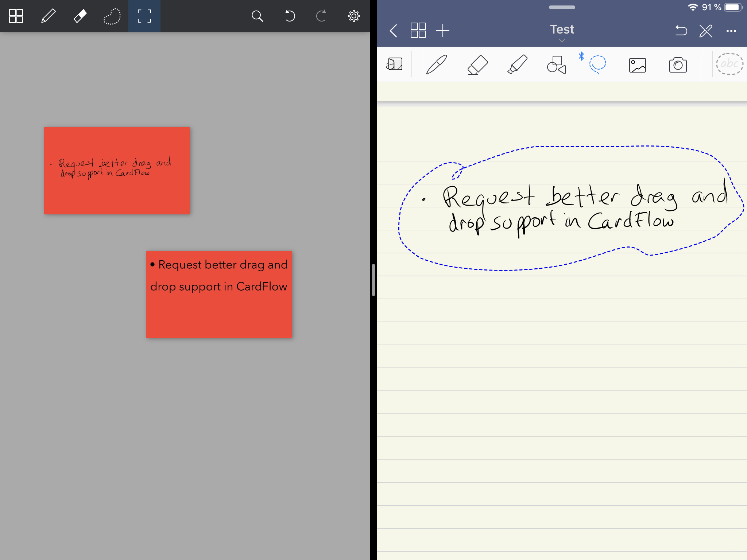This screenshot has width=747, height=560.
Task: Select the handwritten red card
Action: (x=117, y=171)
